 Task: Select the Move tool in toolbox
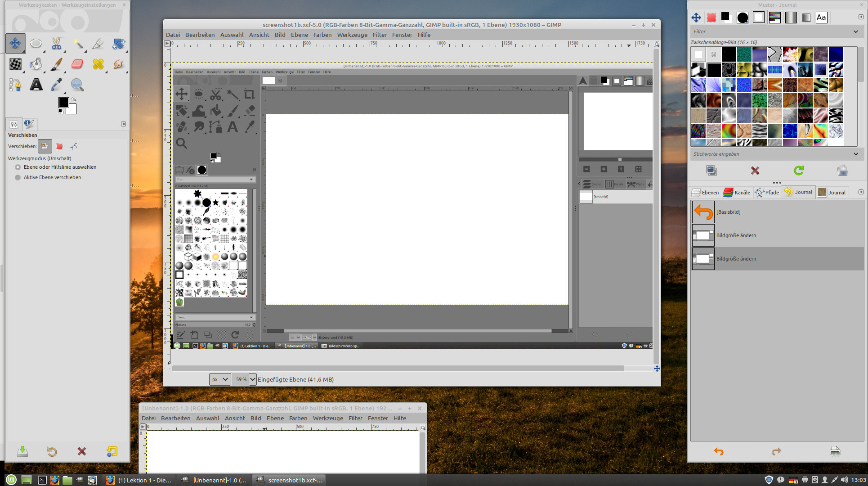pyautogui.click(x=15, y=44)
